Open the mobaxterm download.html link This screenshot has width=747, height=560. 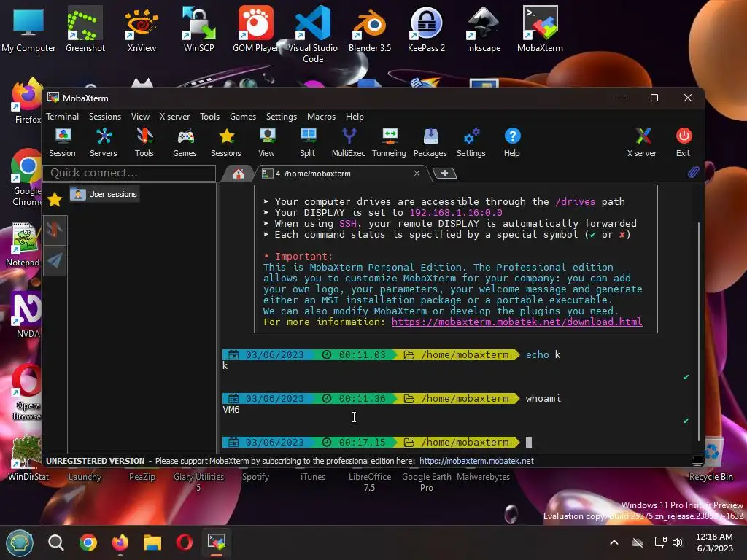[x=517, y=322]
